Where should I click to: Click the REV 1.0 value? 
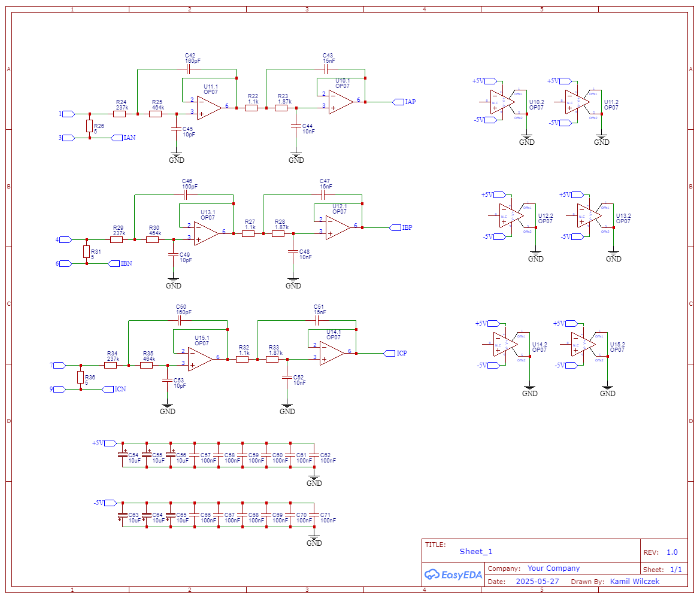click(x=672, y=552)
